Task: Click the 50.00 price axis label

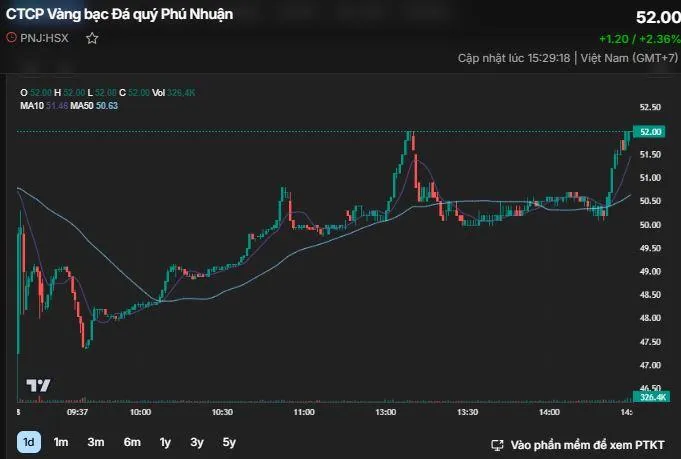Action: pos(650,225)
